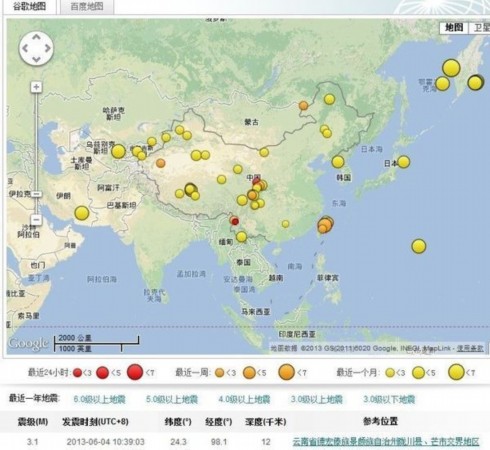Click the red earthquake marker near Myanmar border

pyautogui.click(x=235, y=221)
